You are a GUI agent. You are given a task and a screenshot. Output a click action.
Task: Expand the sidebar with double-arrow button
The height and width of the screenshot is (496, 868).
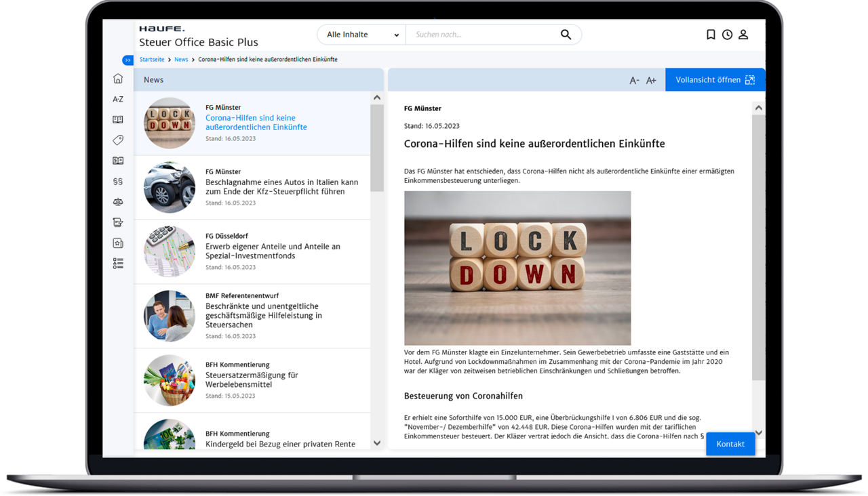[x=127, y=60]
